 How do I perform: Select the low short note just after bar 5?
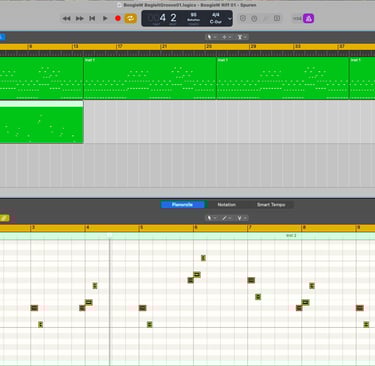click(x=150, y=325)
